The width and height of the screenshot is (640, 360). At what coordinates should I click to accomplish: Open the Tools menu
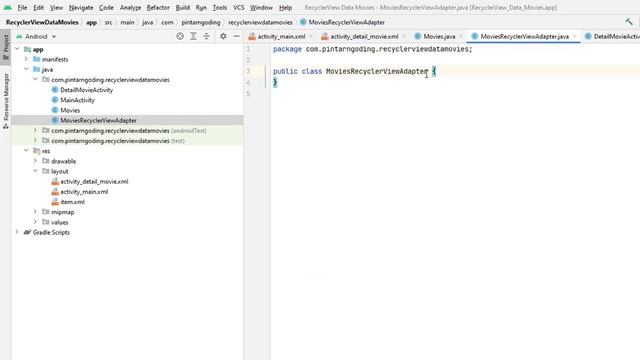coord(220,8)
